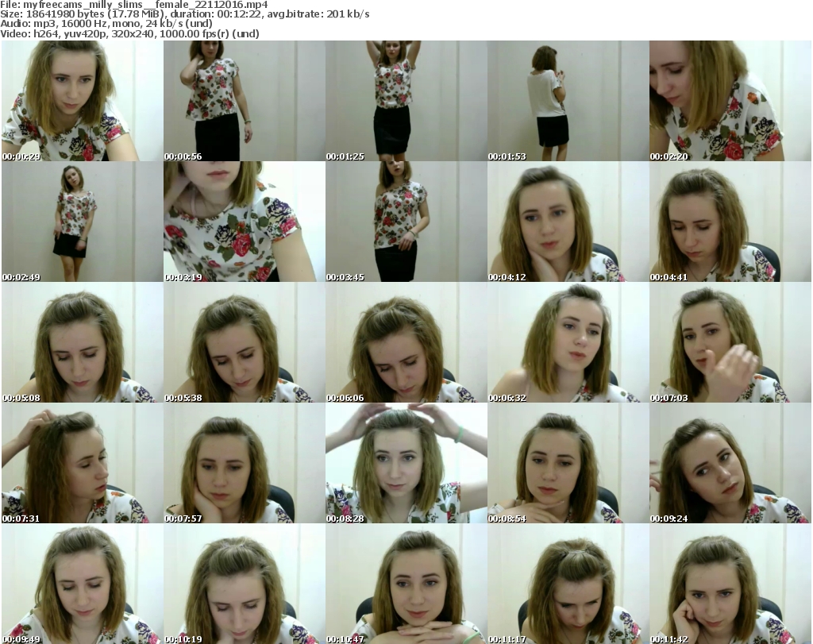This screenshot has height=644, width=813.
Task: Select the thumbnail timestamped 00:00:29
Action: tap(83, 101)
